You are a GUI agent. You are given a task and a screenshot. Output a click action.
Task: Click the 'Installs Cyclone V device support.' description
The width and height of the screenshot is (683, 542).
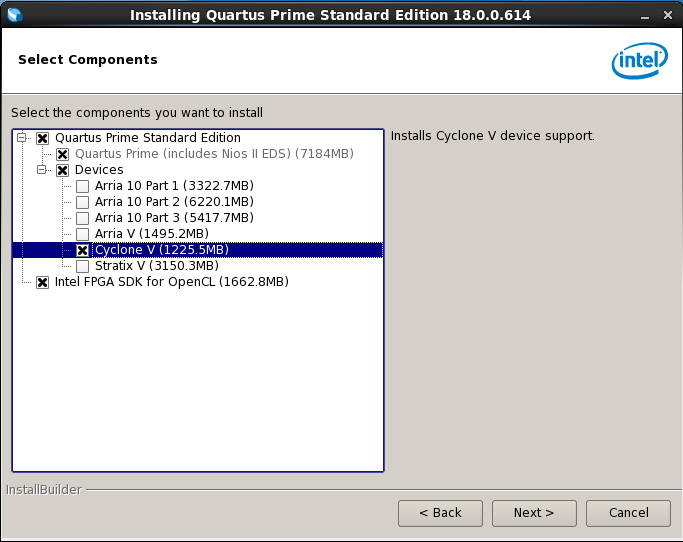[492, 136]
